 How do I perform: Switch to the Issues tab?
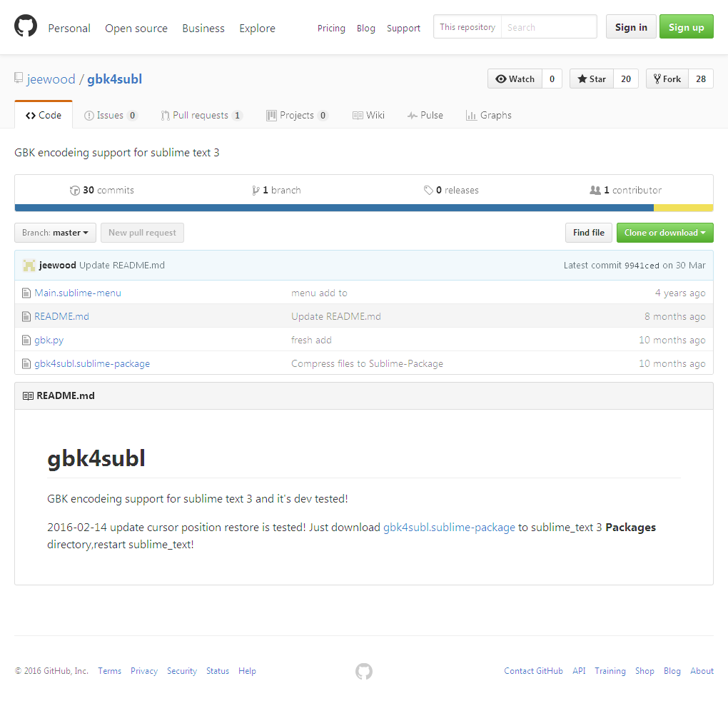pyautogui.click(x=111, y=115)
